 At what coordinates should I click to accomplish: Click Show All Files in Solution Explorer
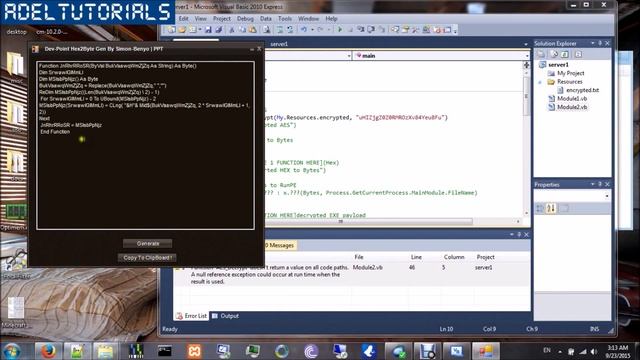coord(554,54)
